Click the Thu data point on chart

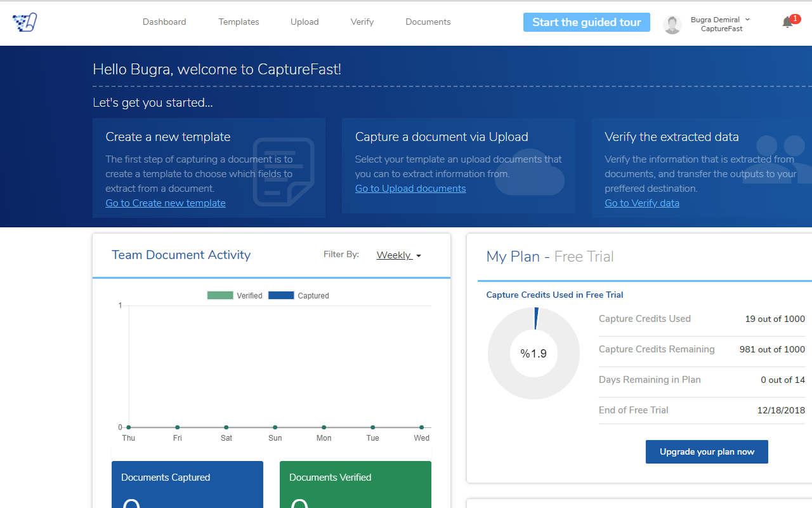(129, 427)
